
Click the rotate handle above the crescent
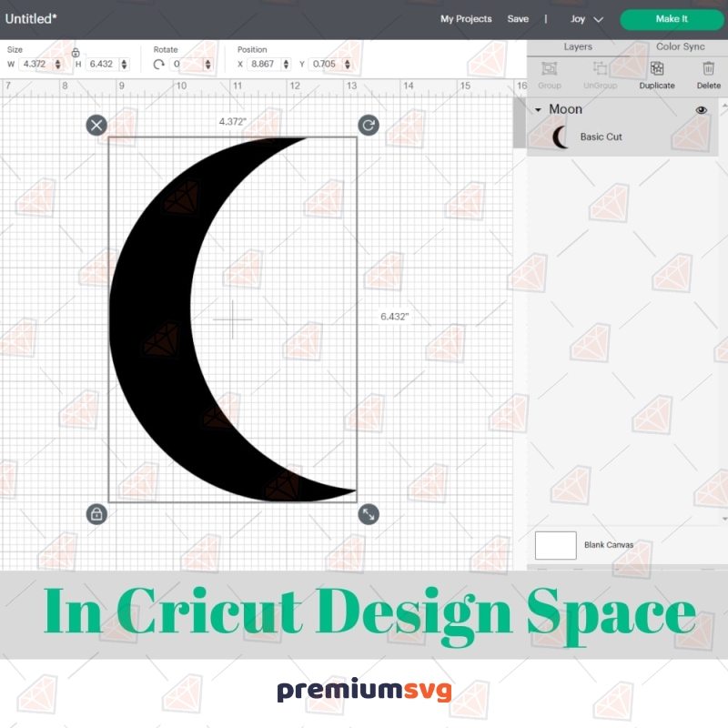[x=367, y=125]
